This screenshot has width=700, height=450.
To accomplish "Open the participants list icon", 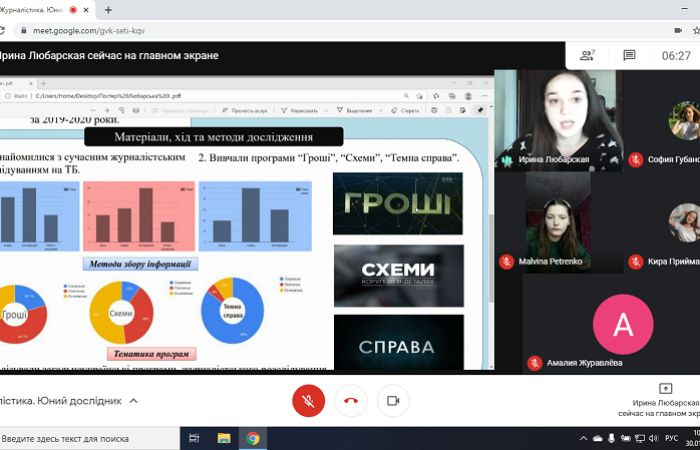I will [587, 56].
